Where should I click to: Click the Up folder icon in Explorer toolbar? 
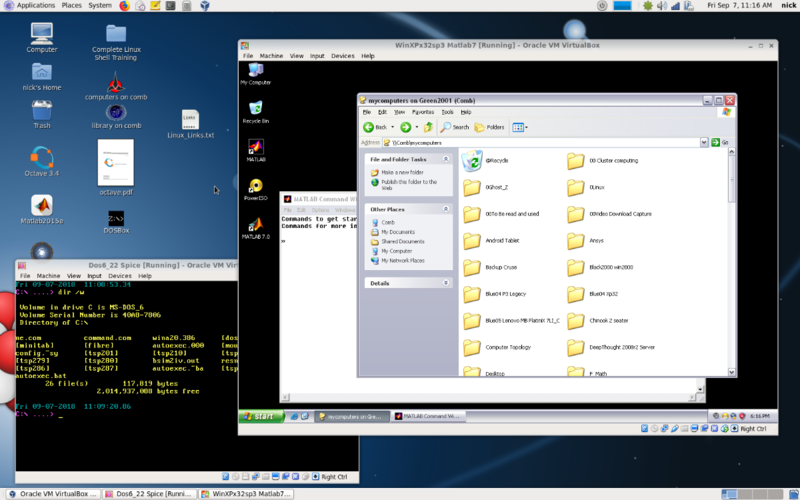[x=429, y=127]
